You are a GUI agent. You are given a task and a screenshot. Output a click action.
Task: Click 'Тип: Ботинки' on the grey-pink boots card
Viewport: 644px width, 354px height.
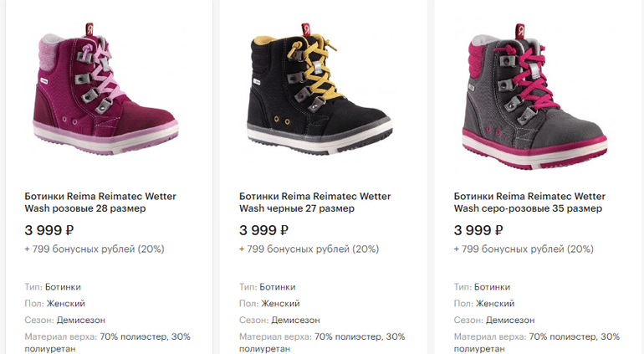(482, 287)
